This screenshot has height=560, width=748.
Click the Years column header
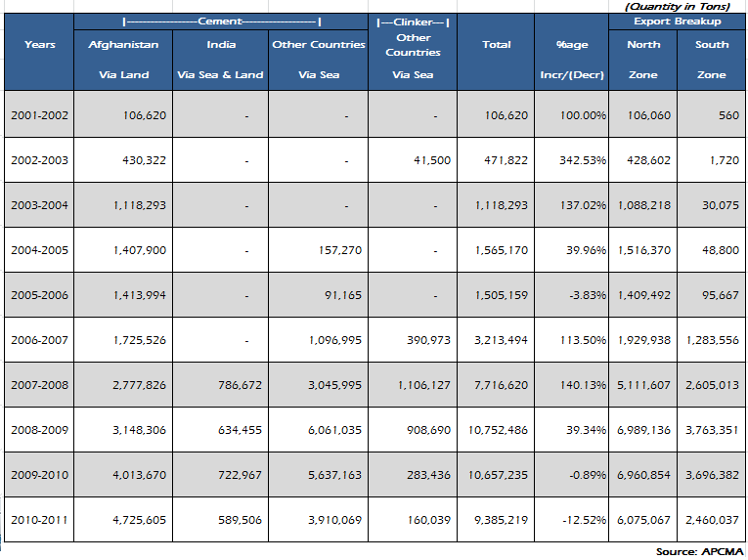tap(40, 45)
